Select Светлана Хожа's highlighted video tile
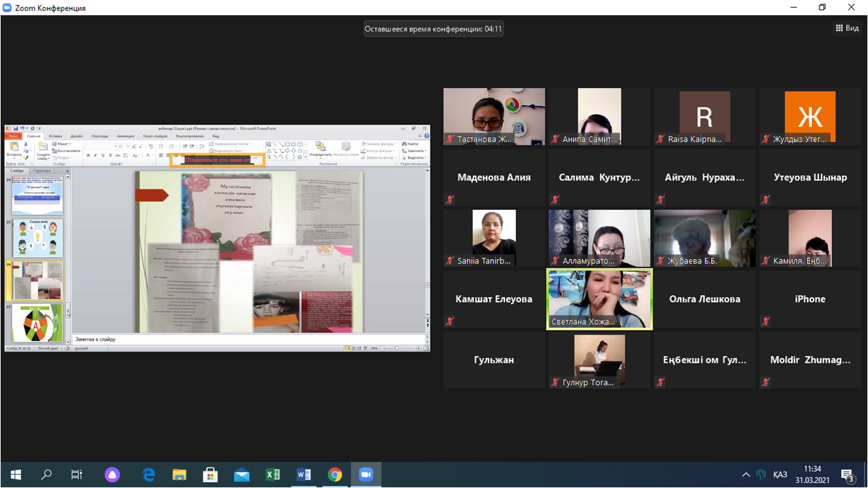868x488 pixels. [x=599, y=299]
